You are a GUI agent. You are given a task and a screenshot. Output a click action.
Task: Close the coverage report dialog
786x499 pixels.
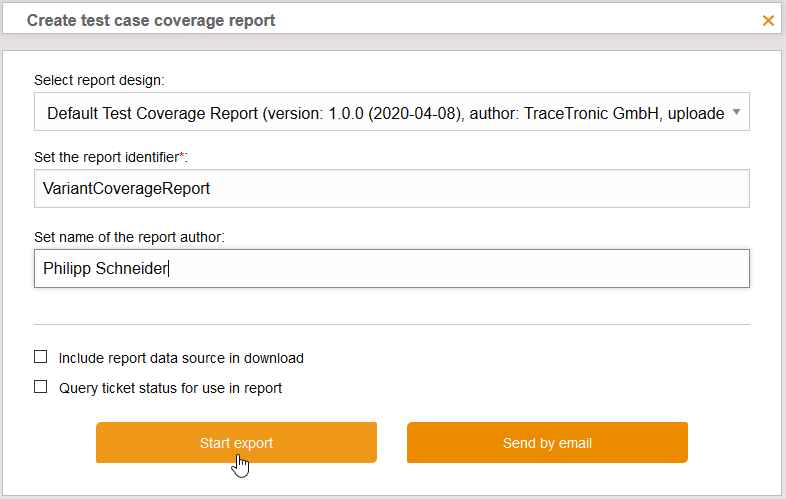click(768, 20)
